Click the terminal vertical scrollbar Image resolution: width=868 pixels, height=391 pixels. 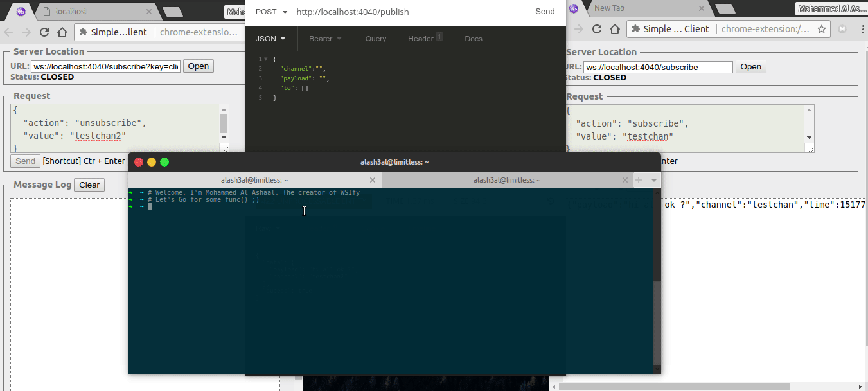tap(657, 322)
